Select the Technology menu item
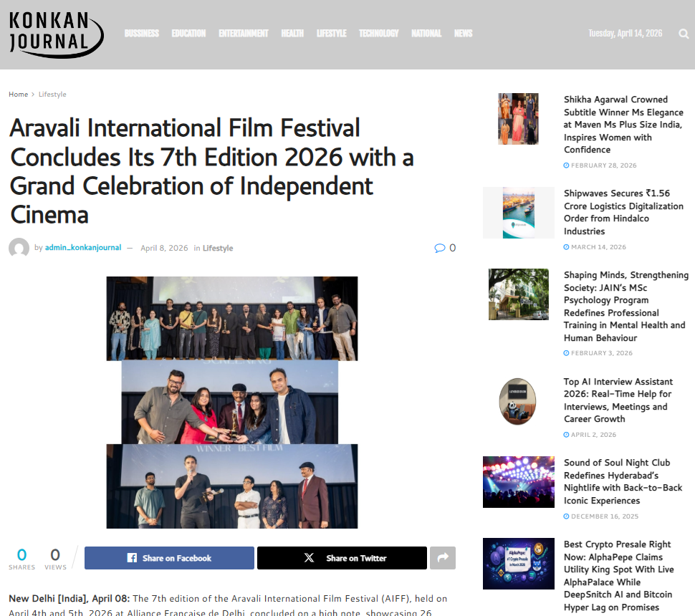The width and height of the screenshot is (695, 616). [378, 34]
